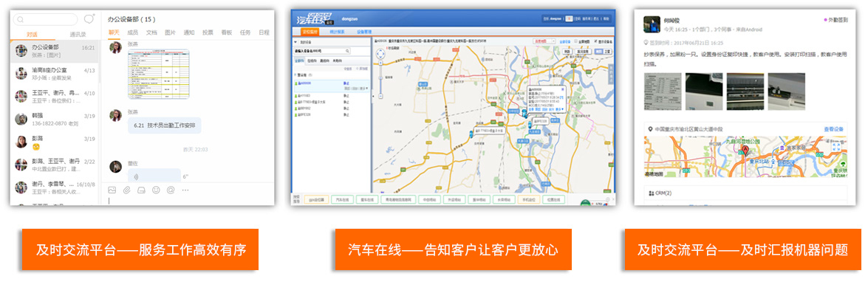The height and width of the screenshot is (293, 868).
Task: Click the @ mention icon
Action: pyautogui.click(x=171, y=190)
